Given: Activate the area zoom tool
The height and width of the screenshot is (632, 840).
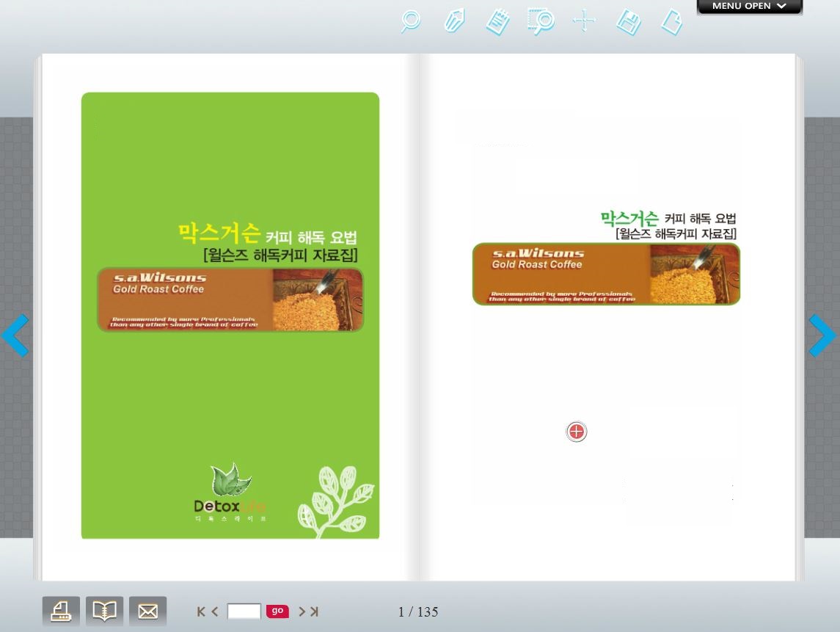Looking at the screenshot, I should click(541, 22).
